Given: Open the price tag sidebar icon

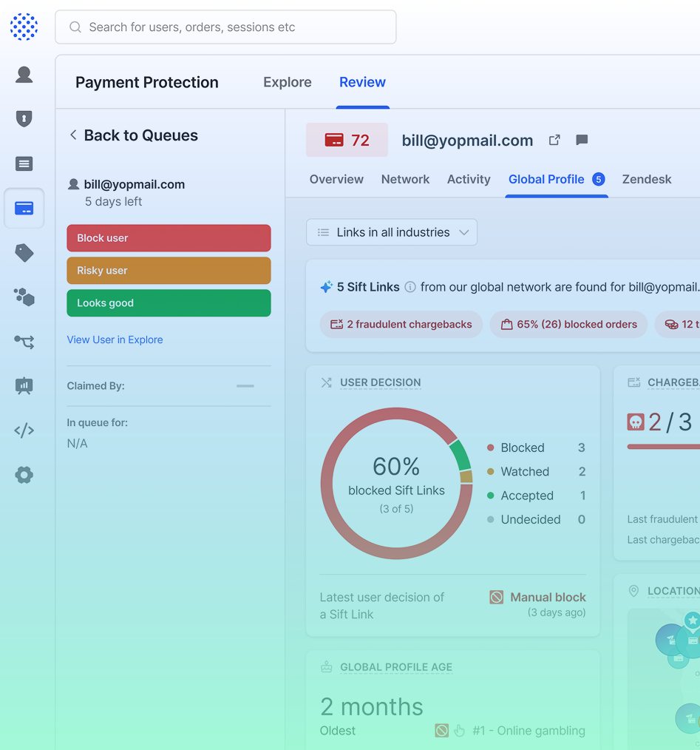Looking at the screenshot, I should click(x=24, y=253).
